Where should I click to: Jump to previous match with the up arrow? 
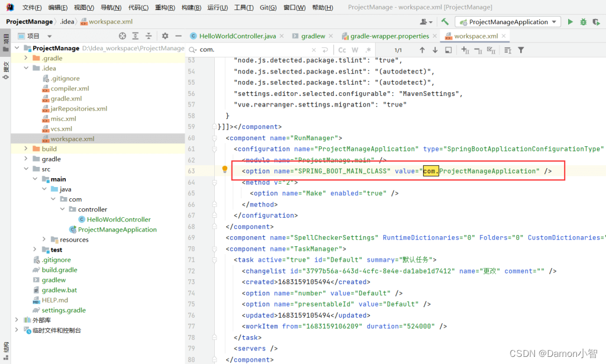[x=422, y=50]
